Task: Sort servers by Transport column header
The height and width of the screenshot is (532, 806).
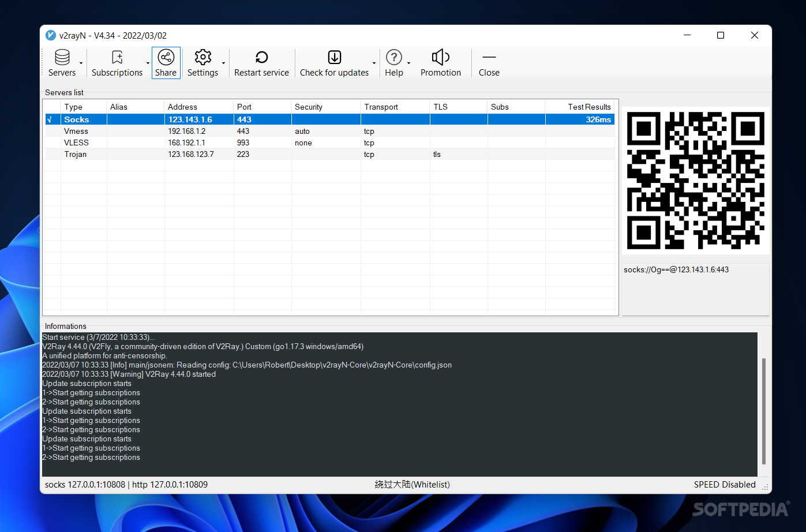Action: [x=395, y=107]
